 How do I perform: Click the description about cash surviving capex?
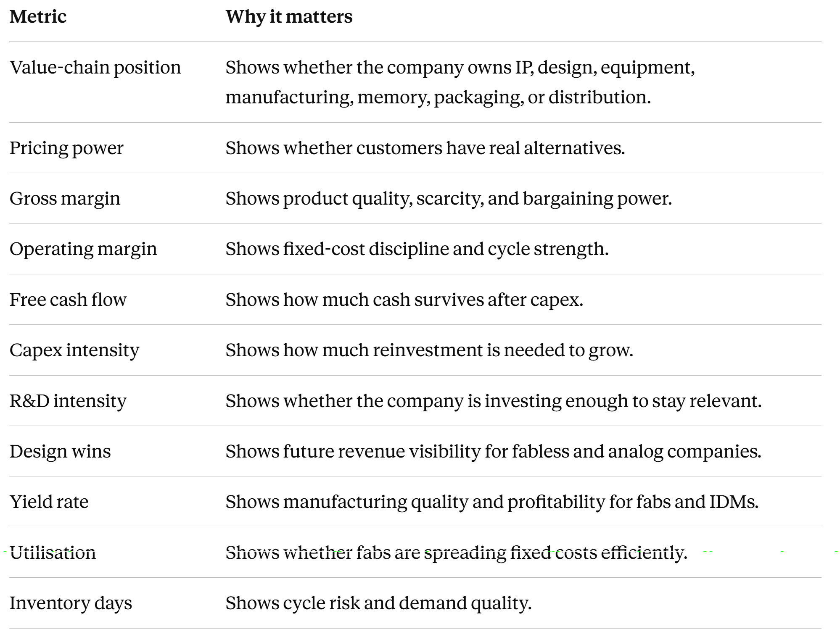click(404, 300)
